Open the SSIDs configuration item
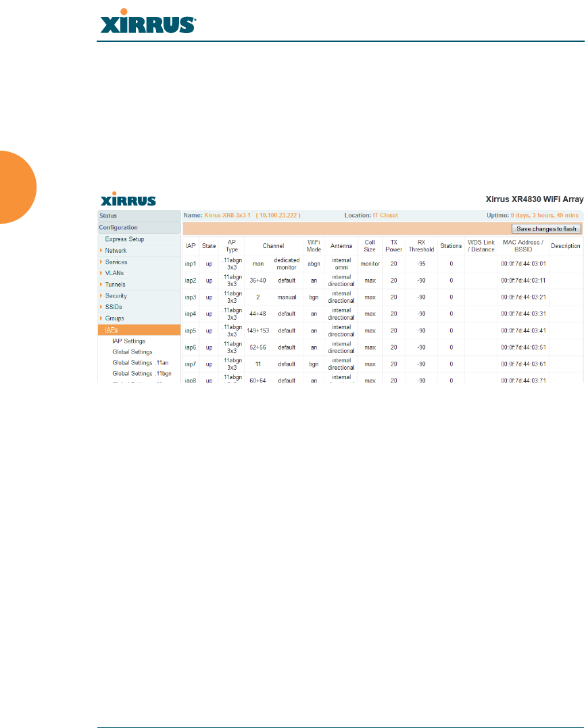This screenshot has width=586, height=728. pyautogui.click(x=114, y=307)
